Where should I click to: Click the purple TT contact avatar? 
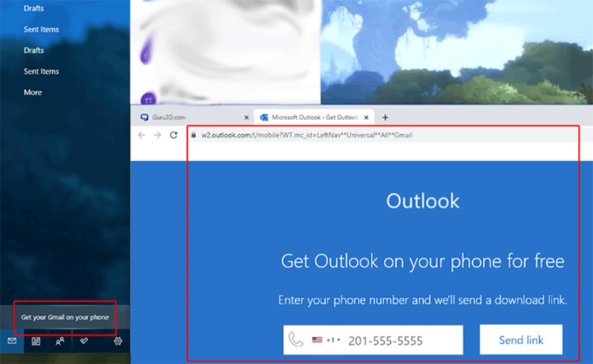click(148, 99)
